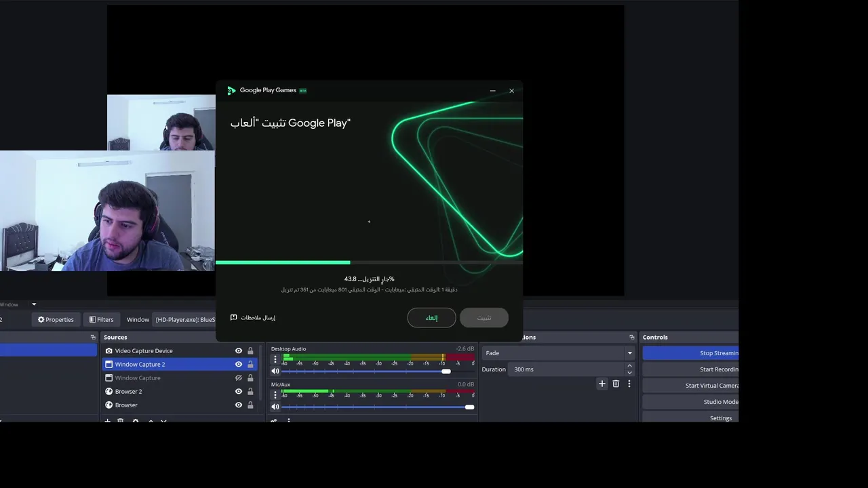Select the Browser source row

tap(180, 405)
